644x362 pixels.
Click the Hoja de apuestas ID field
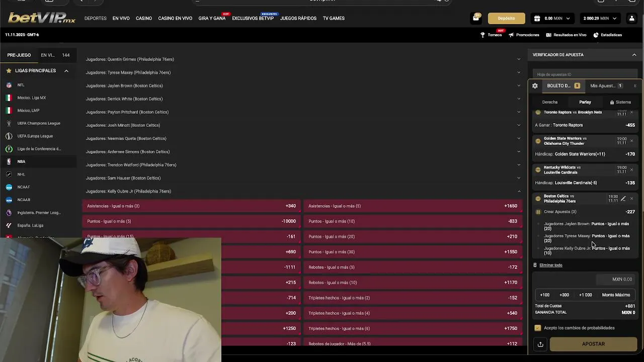585,74
